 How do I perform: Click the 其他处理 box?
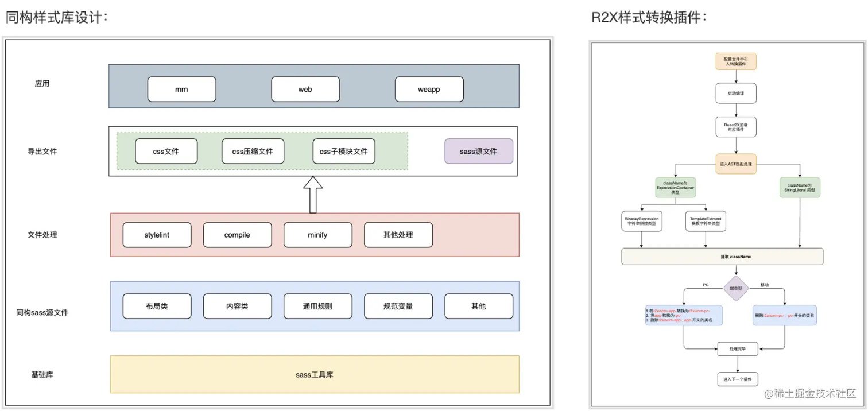tap(398, 235)
